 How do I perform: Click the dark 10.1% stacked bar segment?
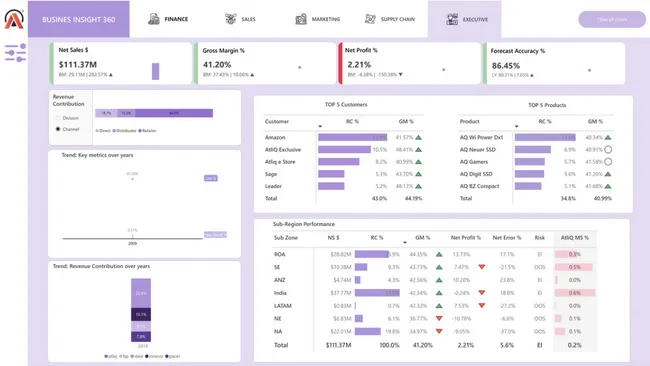pyautogui.click(x=141, y=314)
